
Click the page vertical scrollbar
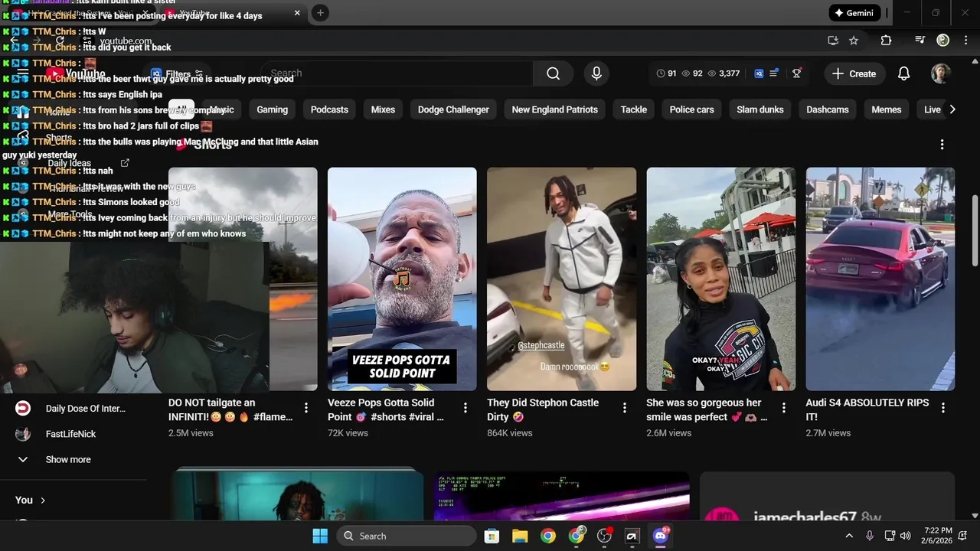point(975,231)
